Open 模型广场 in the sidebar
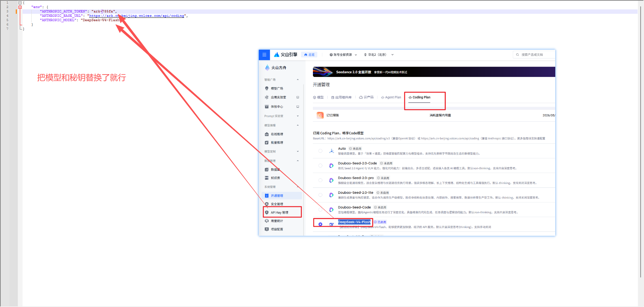The width and height of the screenshot is (644, 307). click(277, 88)
